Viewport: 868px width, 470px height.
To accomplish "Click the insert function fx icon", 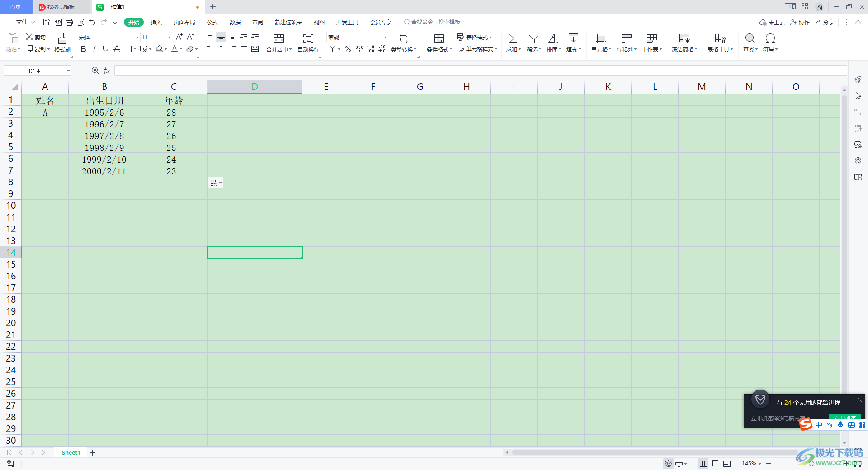I will 107,70.
